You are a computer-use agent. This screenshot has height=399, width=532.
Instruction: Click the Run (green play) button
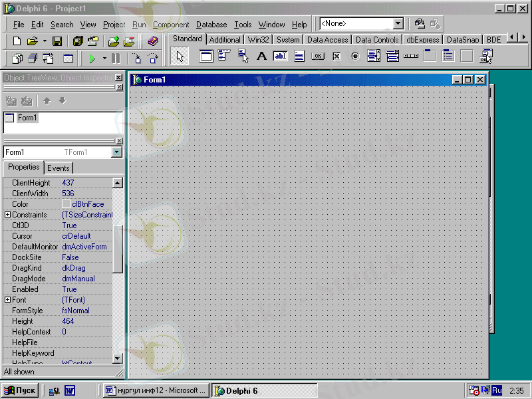pos(92,59)
